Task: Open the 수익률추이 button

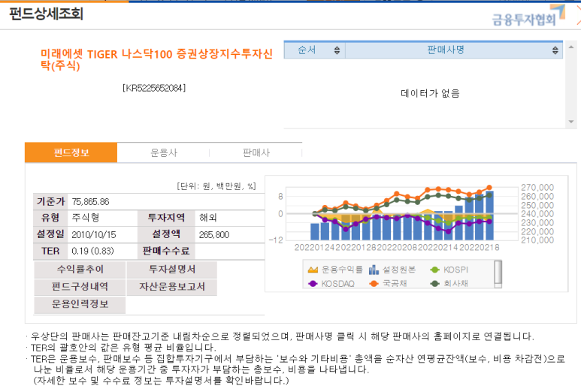Action: click(80, 270)
